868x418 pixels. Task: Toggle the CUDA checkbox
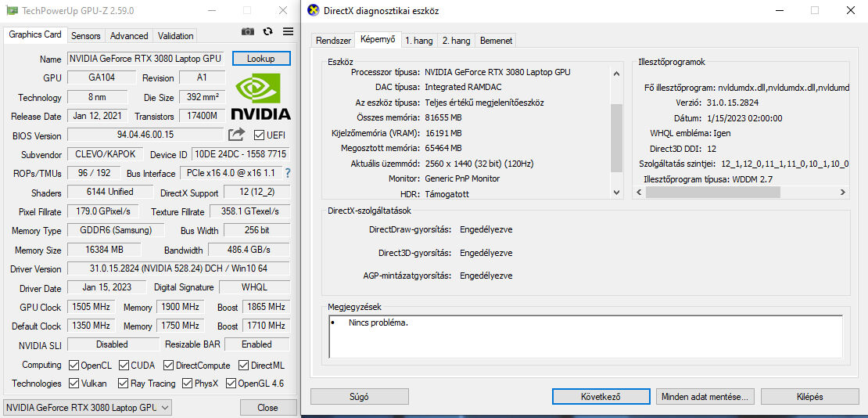[x=124, y=366]
